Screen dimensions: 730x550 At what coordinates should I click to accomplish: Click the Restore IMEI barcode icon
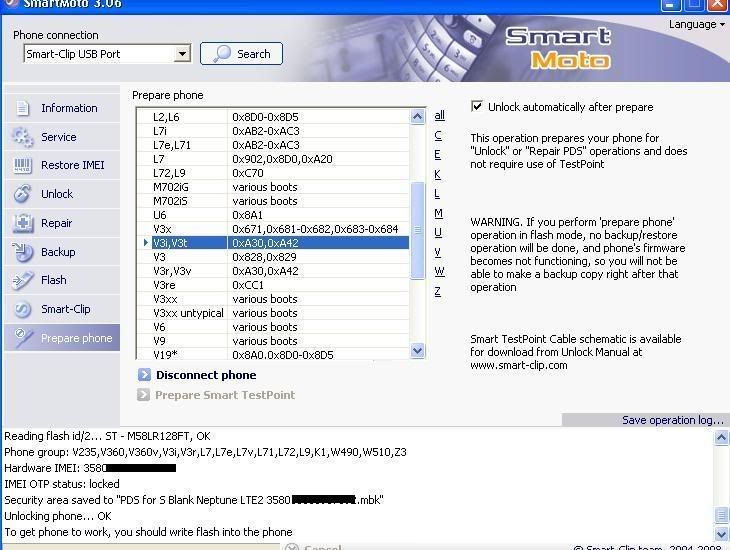click(x=22, y=165)
